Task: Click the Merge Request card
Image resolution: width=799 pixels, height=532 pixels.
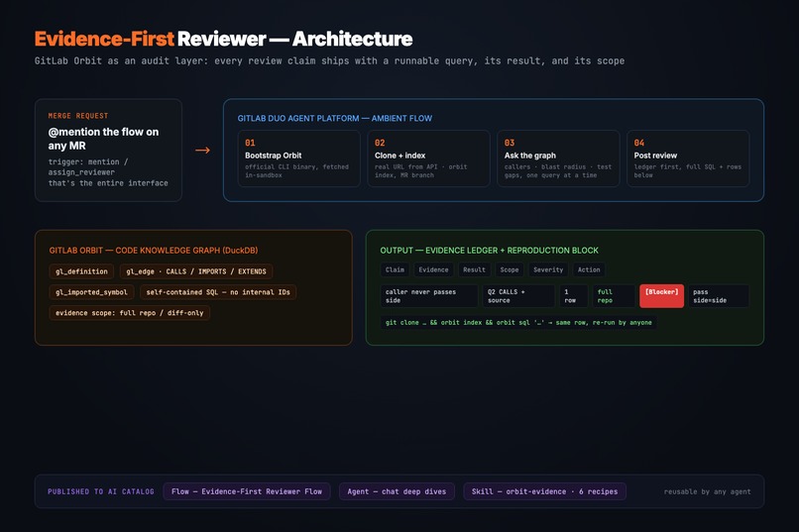Action: tap(108, 151)
